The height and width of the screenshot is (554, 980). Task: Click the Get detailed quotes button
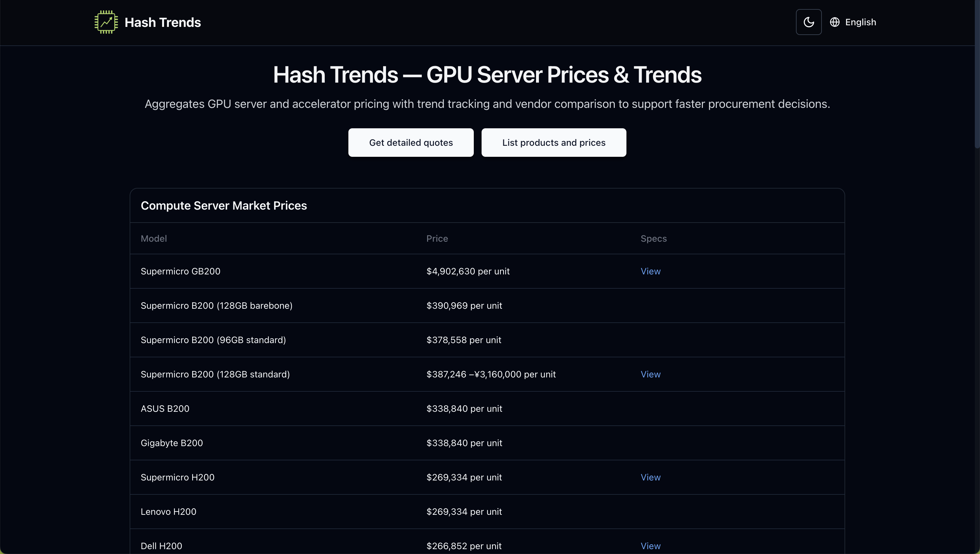[x=411, y=142]
